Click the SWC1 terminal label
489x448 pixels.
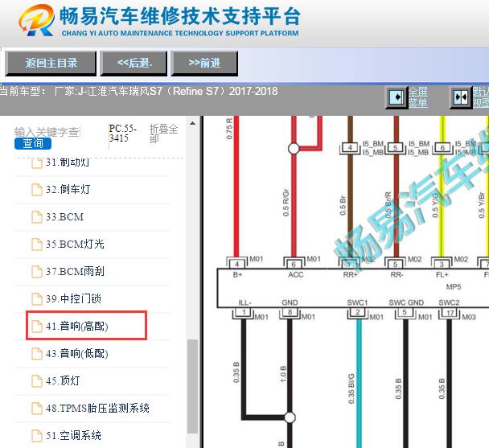tap(357, 302)
